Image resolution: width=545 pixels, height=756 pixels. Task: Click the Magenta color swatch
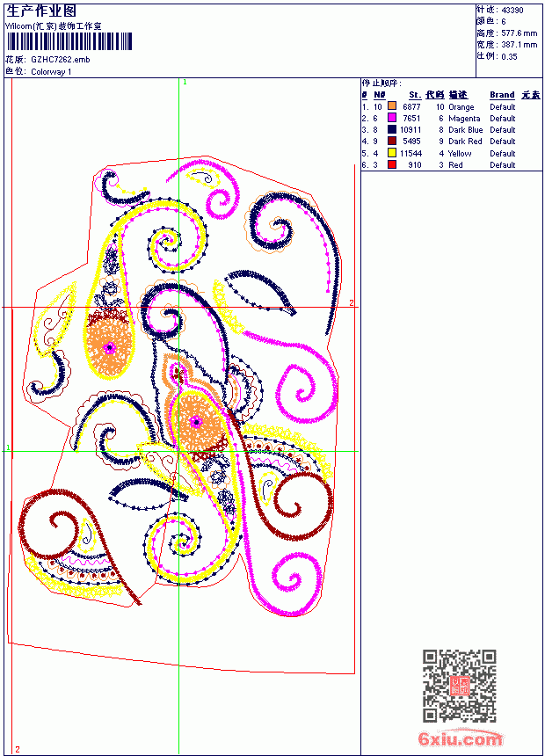392,118
